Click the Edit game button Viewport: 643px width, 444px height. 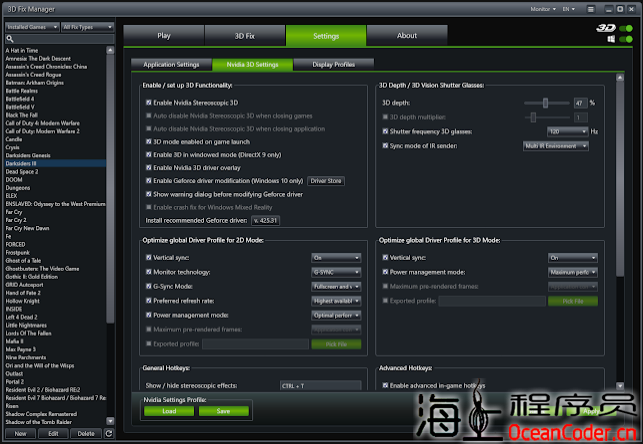53,433
